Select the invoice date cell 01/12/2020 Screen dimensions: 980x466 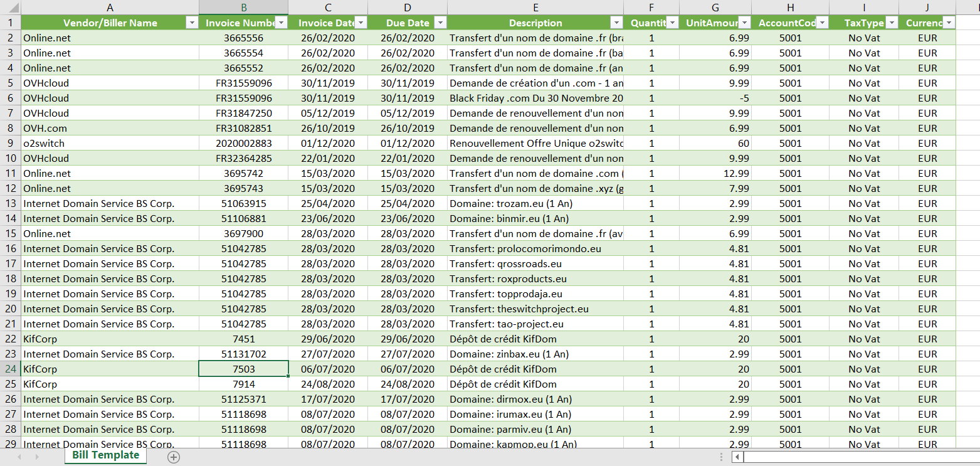tap(328, 143)
